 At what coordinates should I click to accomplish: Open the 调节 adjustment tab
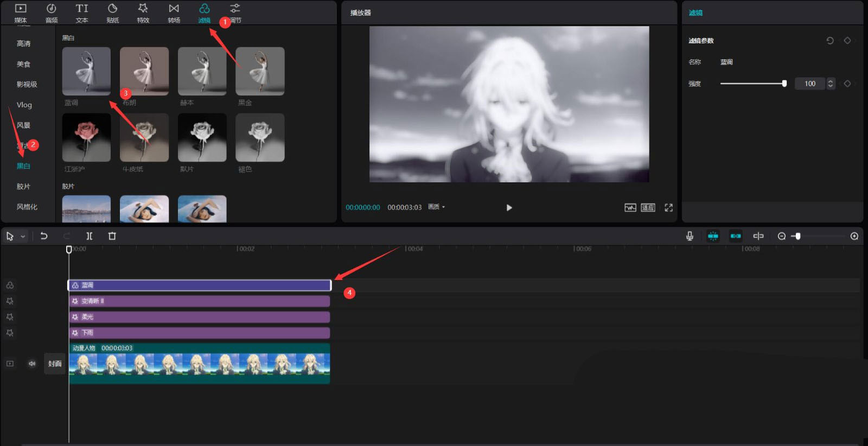click(x=235, y=13)
